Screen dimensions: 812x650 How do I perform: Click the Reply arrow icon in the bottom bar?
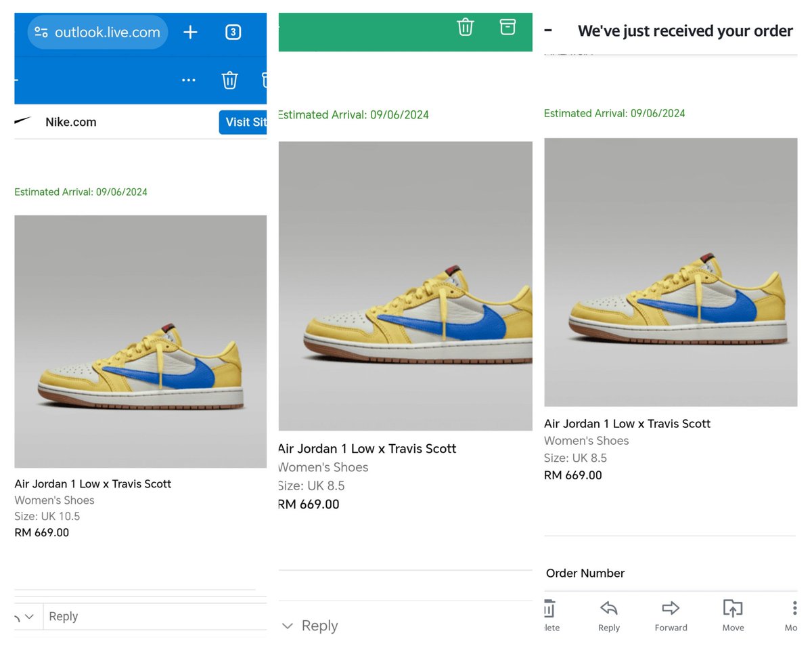click(x=609, y=607)
